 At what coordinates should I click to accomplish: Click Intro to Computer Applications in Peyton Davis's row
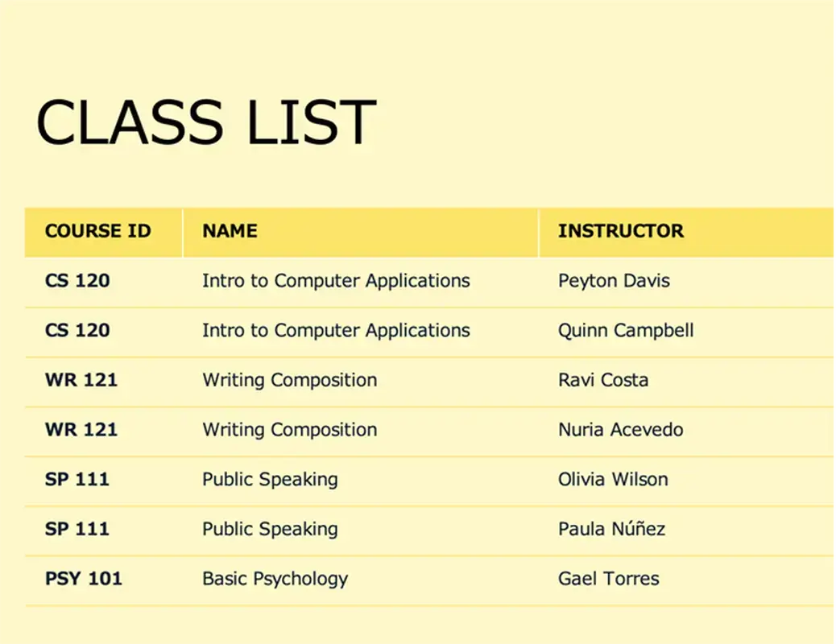coord(336,281)
